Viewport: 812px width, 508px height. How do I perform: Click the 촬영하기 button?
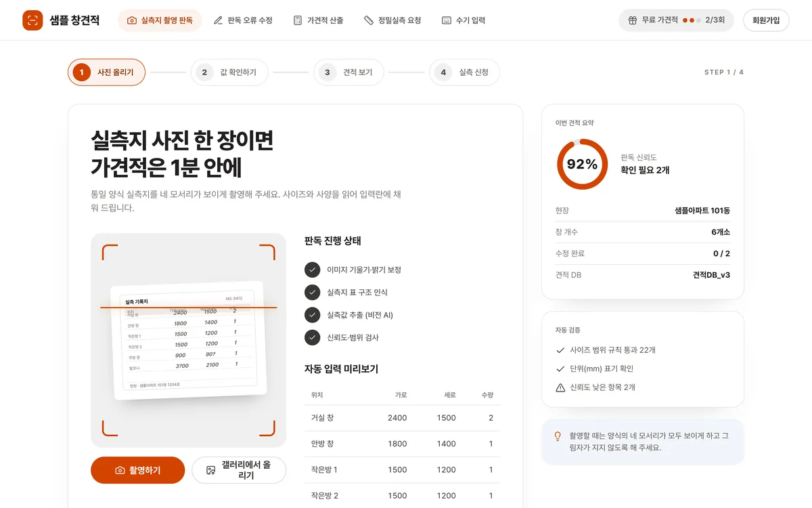click(x=137, y=470)
